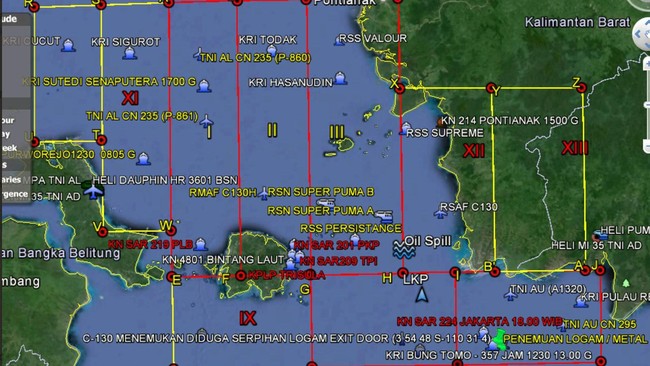Click the large plane icon near HELI DAUPHIN

click(x=93, y=191)
